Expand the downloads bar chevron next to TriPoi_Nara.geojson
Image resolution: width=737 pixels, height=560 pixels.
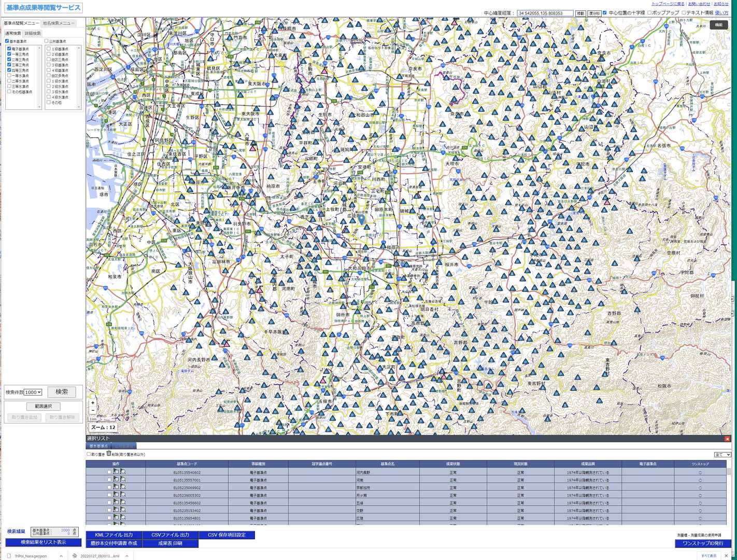pos(61,556)
